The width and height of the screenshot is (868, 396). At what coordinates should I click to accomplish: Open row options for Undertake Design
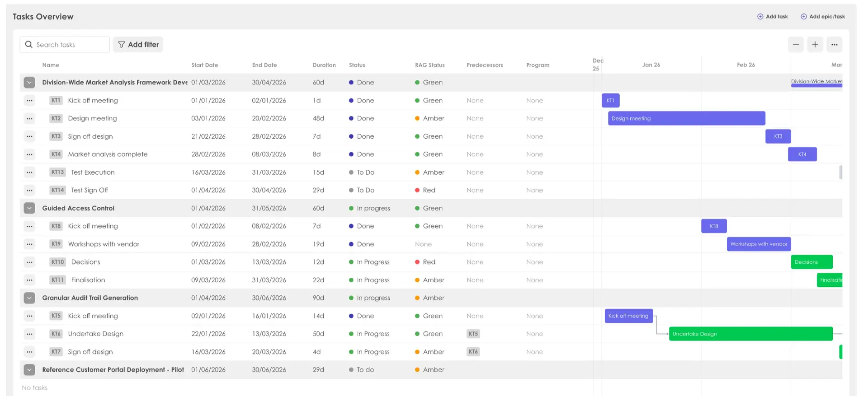coord(29,334)
